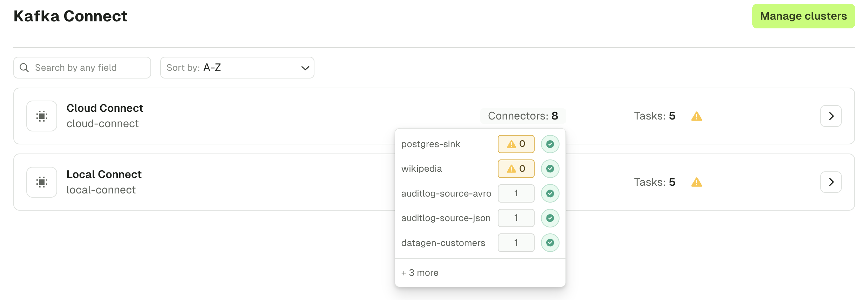Click the + 3 more link
Viewport: 868px width, 300px height.
click(420, 273)
